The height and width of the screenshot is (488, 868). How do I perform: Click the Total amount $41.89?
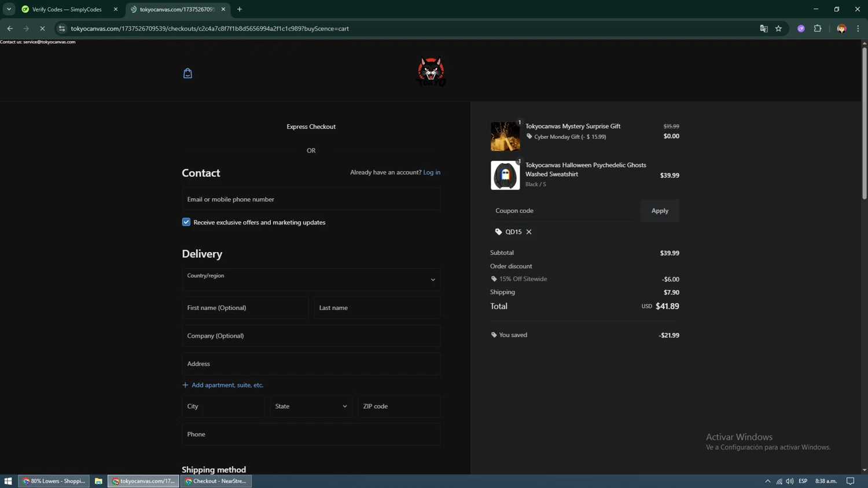point(667,306)
